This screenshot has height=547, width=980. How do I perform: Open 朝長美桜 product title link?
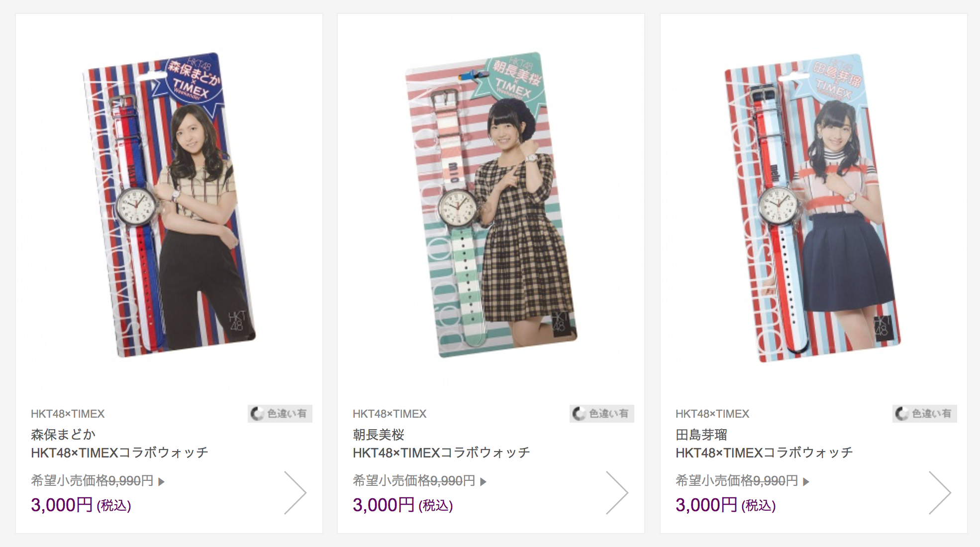pos(441,444)
